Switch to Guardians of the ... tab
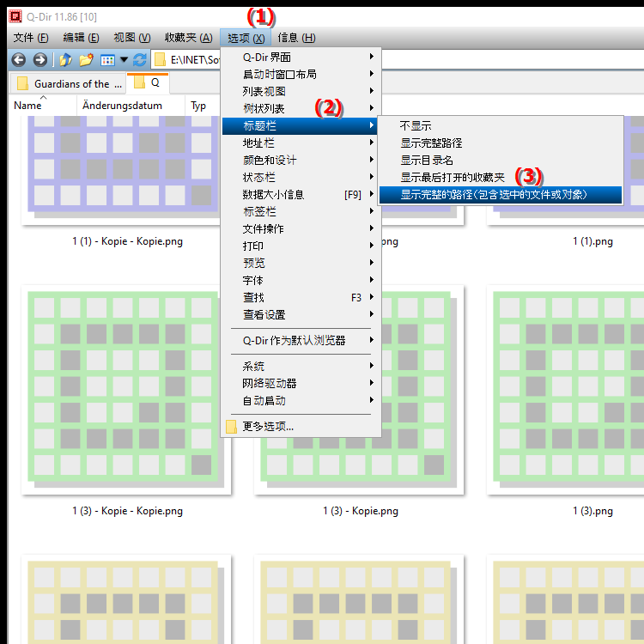The height and width of the screenshot is (644, 644). tap(68, 84)
